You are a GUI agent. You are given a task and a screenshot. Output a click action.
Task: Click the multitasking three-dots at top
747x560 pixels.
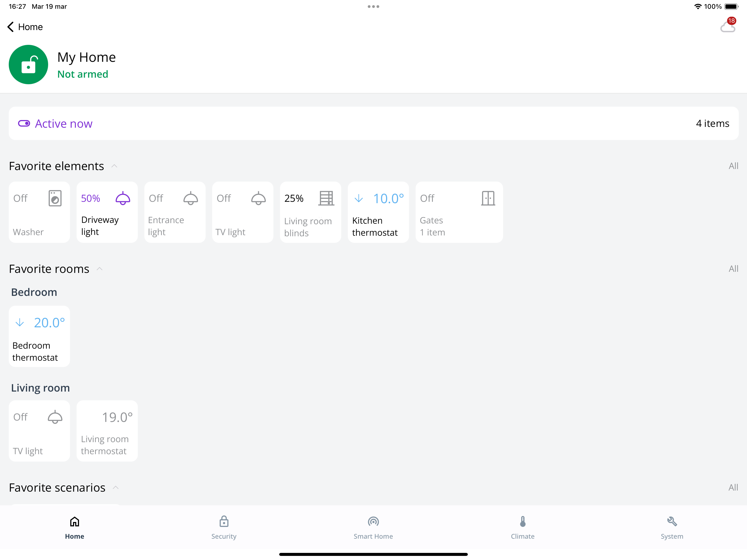click(x=373, y=6)
